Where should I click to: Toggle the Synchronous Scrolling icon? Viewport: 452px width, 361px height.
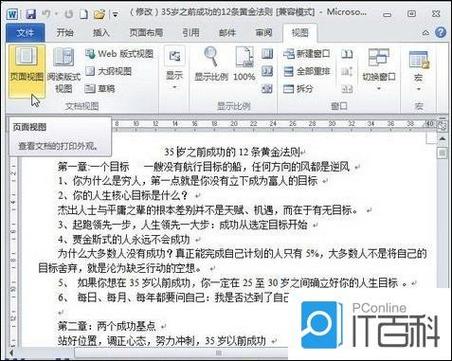point(347,71)
